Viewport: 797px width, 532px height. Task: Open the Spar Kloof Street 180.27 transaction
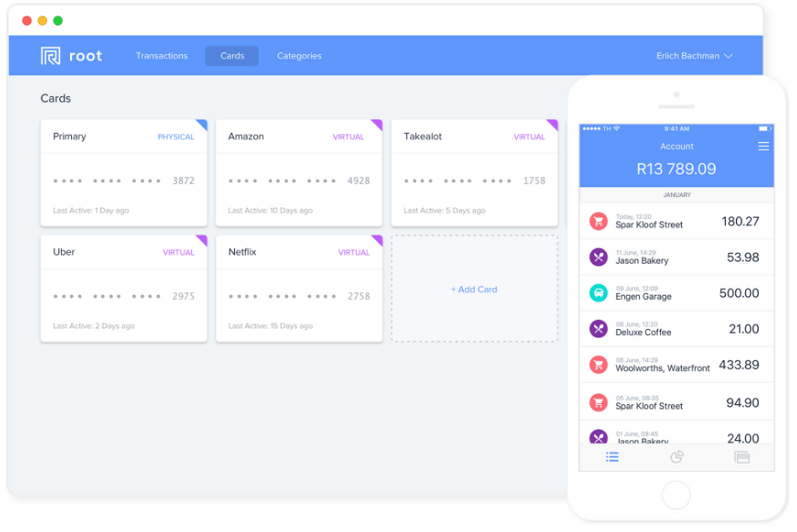[x=677, y=221]
